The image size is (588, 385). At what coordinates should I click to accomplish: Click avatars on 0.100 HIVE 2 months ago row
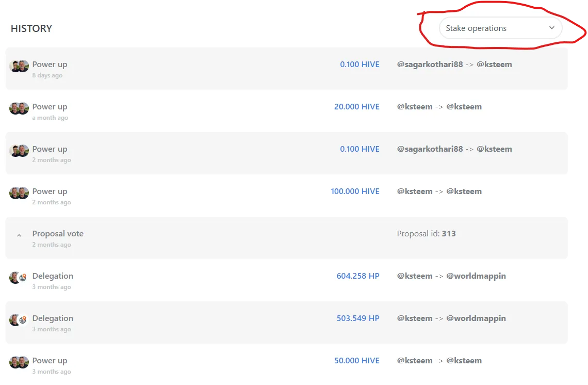[x=19, y=151]
